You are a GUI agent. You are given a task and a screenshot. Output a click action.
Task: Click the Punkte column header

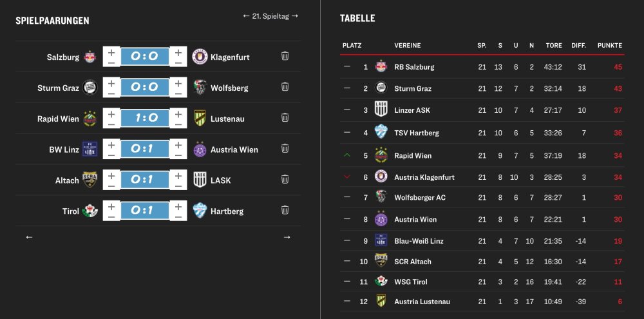click(x=609, y=46)
